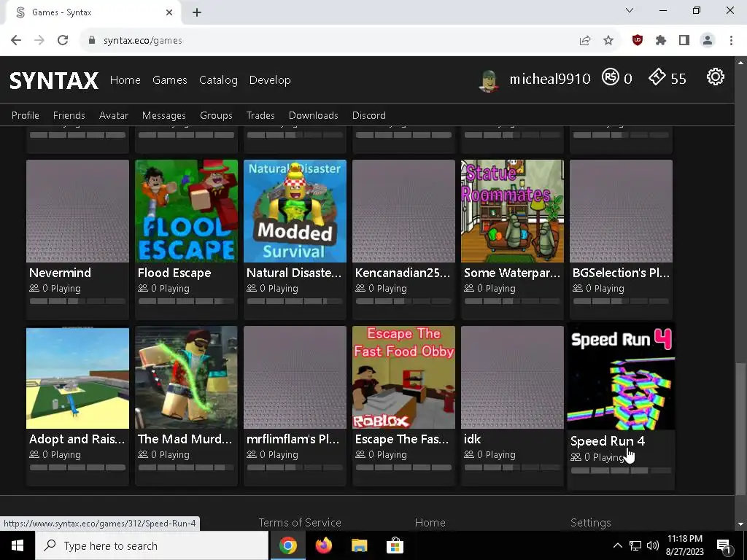Click Nevermind rating bar
747x560 pixels.
pyautogui.click(x=77, y=301)
